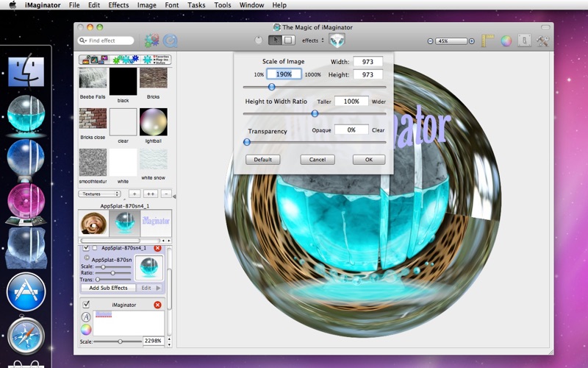
Task: Open the pink crystal ball app in Dock
Action: 26,203
